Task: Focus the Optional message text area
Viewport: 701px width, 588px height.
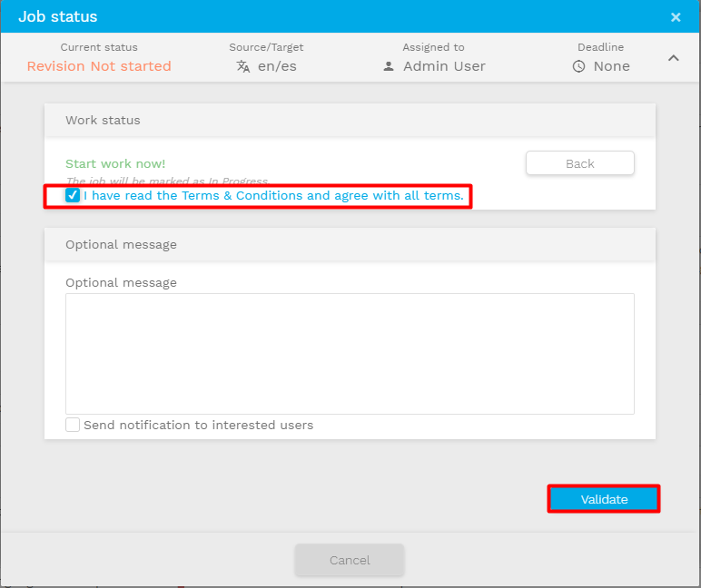Action: coord(350,353)
